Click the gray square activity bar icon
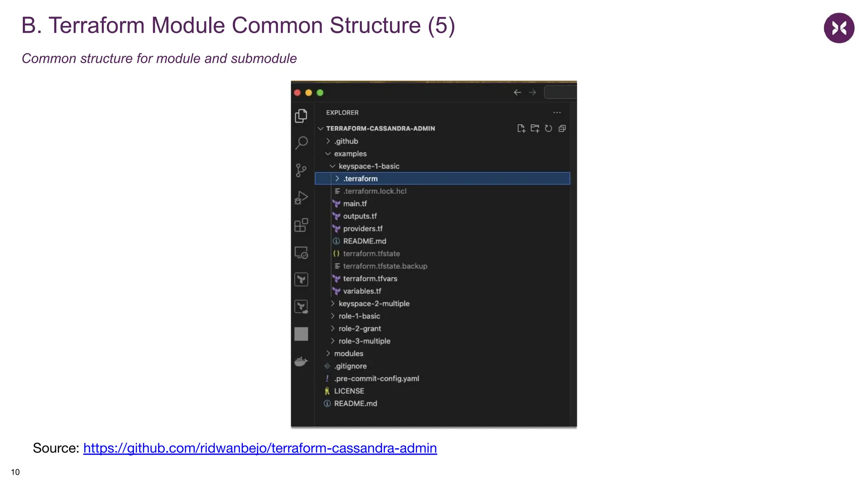Image resolution: width=868 pixels, height=488 pixels. pyautogui.click(x=301, y=334)
